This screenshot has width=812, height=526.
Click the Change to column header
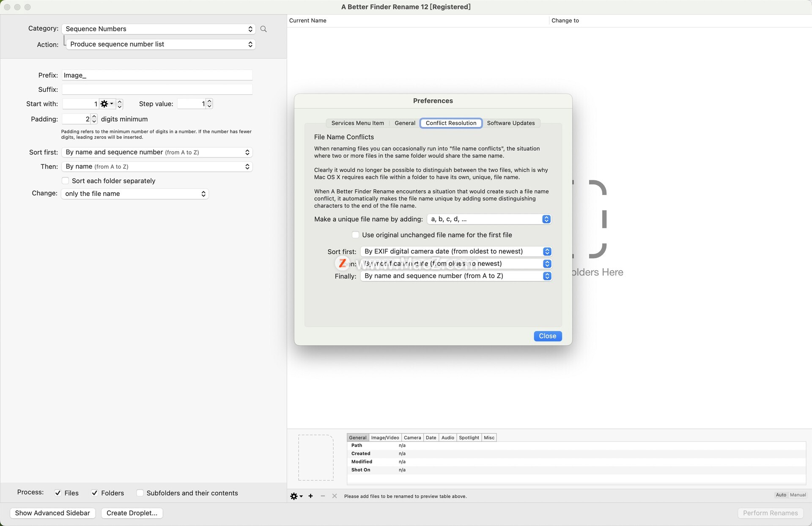680,20
